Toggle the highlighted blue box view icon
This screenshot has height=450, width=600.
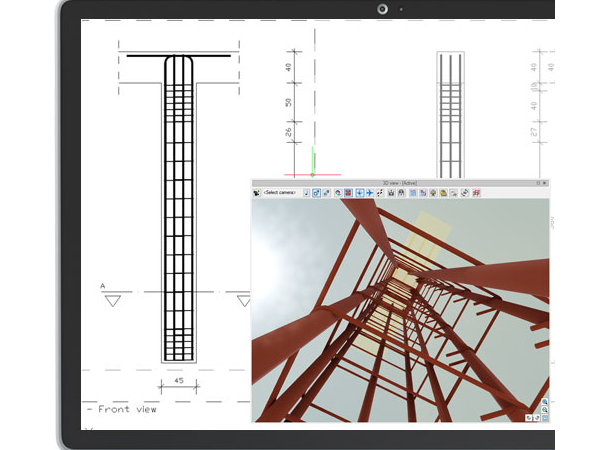[316, 193]
